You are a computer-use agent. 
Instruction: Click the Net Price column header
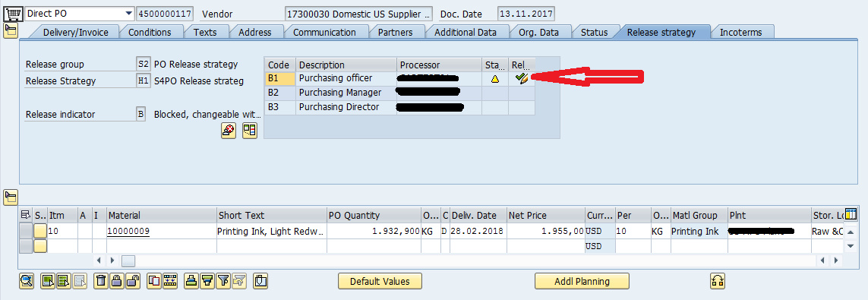[546, 215]
